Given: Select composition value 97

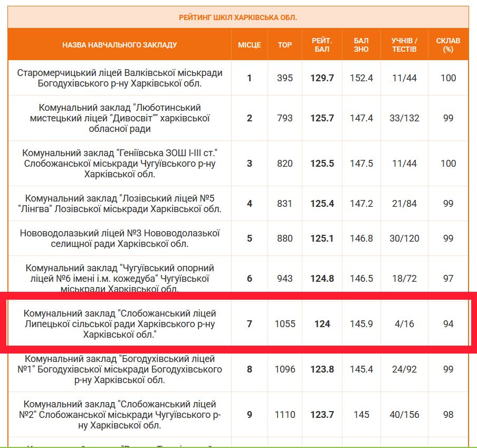Looking at the screenshot, I should (448, 278).
